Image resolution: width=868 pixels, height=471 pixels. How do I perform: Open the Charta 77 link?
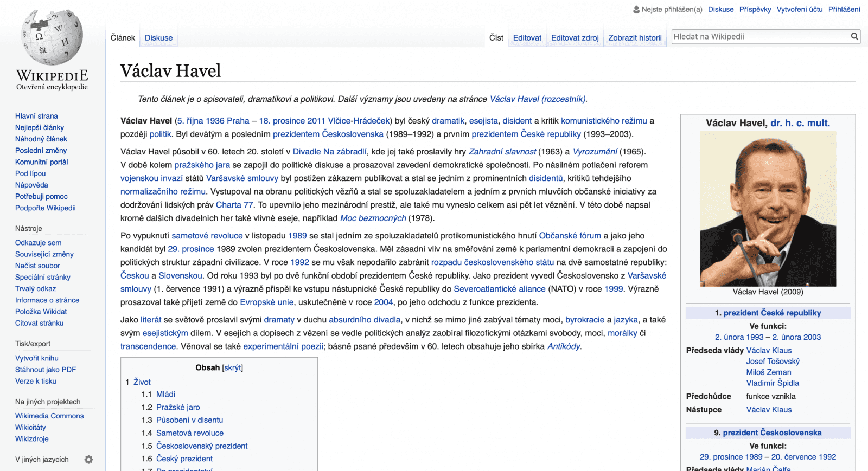[x=235, y=205]
